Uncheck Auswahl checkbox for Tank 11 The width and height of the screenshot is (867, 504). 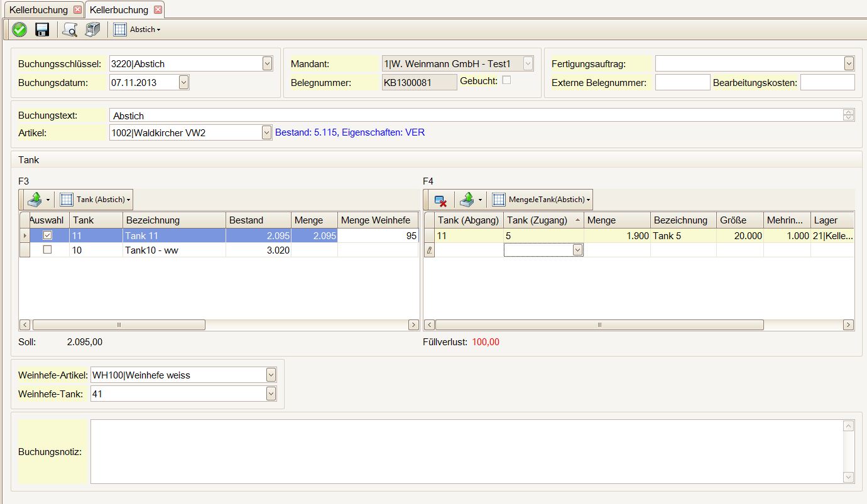(x=47, y=235)
